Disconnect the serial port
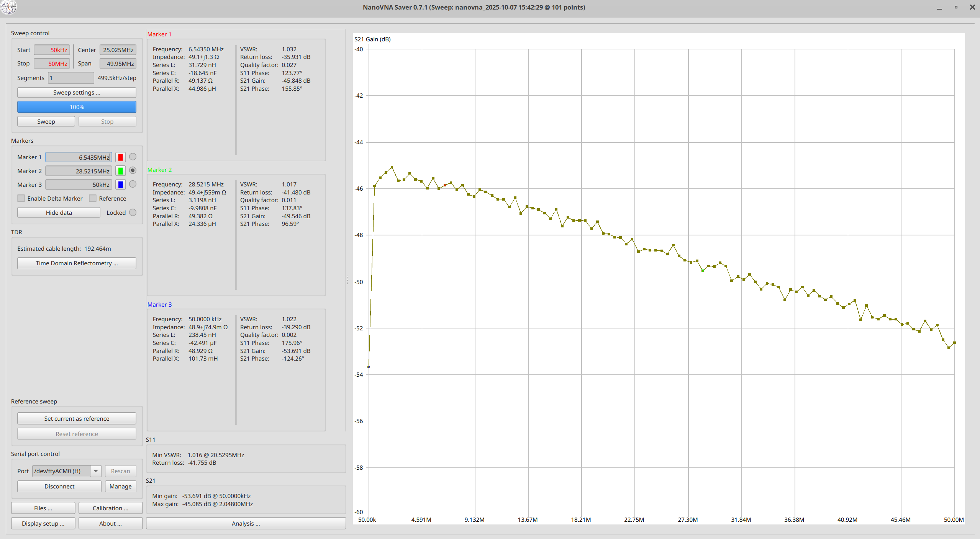The height and width of the screenshot is (539, 980). 59,486
